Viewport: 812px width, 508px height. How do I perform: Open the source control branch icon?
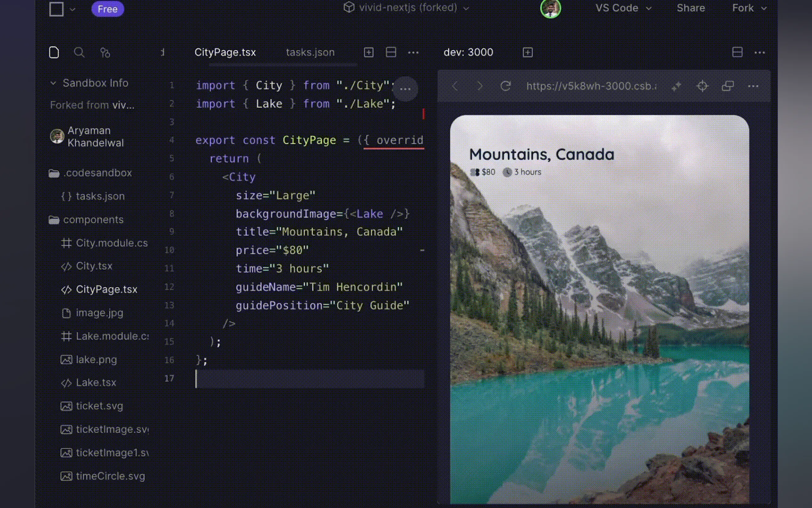105,53
